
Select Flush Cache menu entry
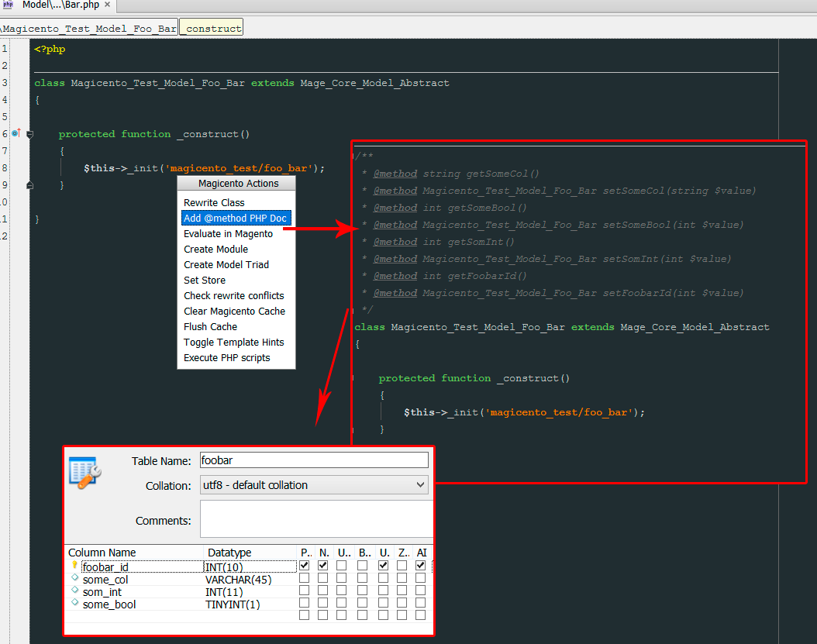tap(236, 327)
